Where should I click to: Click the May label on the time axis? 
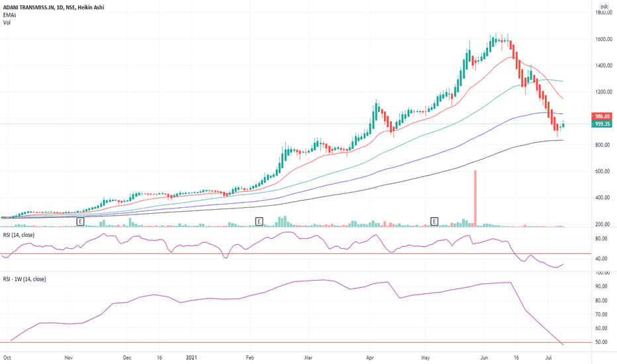[x=426, y=357]
